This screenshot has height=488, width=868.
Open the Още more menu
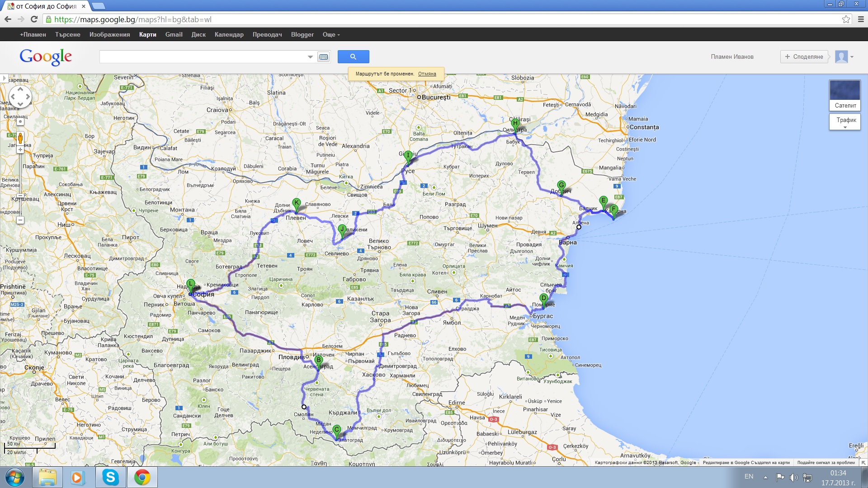[x=331, y=34]
